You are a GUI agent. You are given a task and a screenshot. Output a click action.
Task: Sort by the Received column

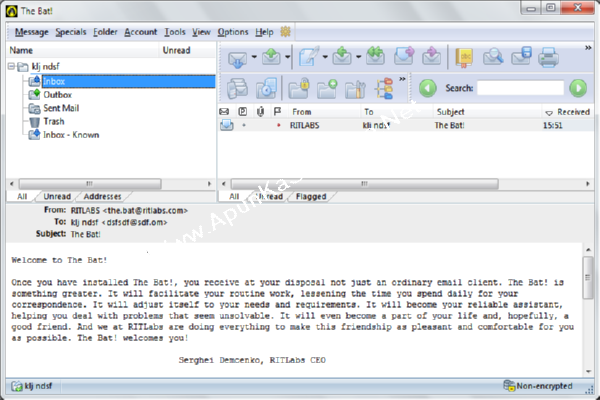click(569, 112)
